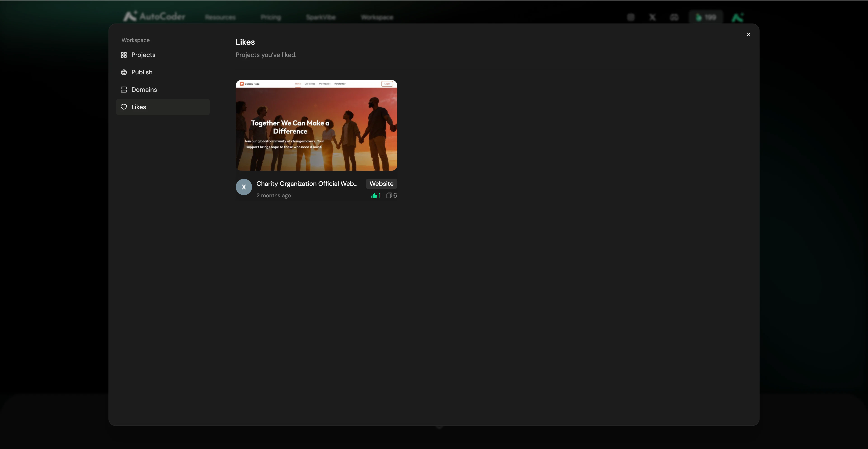
Task: Click the round X author avatar
Action: coord(244,187)
